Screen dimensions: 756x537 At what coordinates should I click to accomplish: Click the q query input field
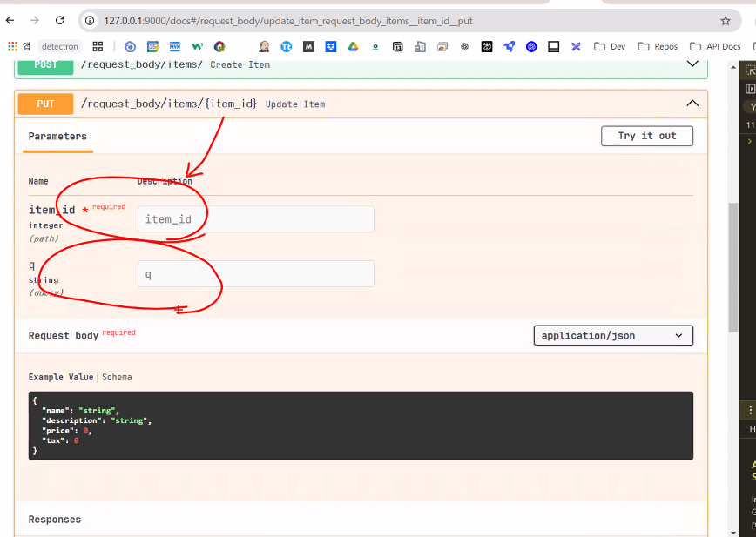click(x=256, y=273)
